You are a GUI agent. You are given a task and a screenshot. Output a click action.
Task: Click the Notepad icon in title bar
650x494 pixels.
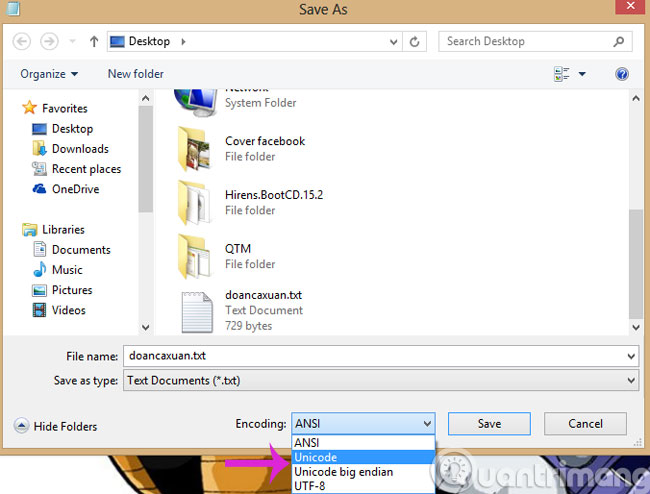point(13,8)
